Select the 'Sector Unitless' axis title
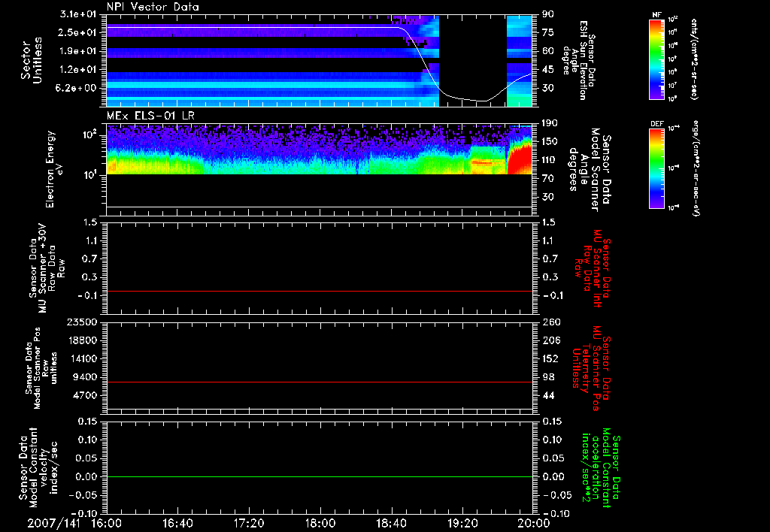Screen dimensions: 770x532 tap(32, 60)
